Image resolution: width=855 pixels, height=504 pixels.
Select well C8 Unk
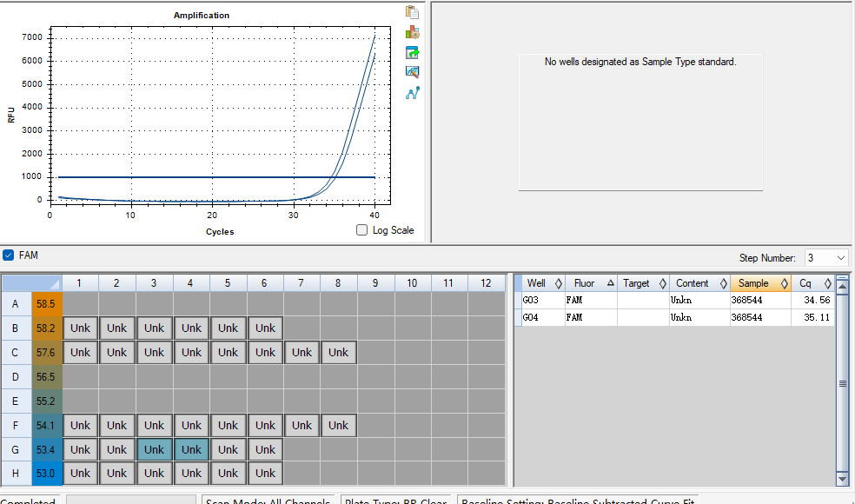tap(339, 352)
